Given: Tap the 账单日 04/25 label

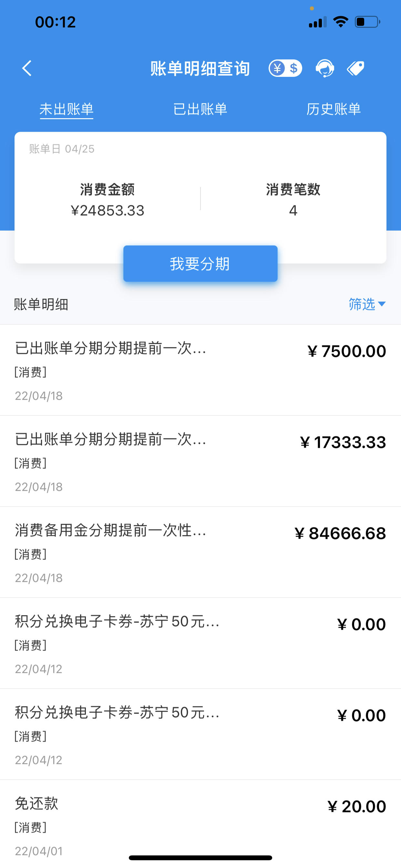Looking at the screenshot, I should point(62,149).
